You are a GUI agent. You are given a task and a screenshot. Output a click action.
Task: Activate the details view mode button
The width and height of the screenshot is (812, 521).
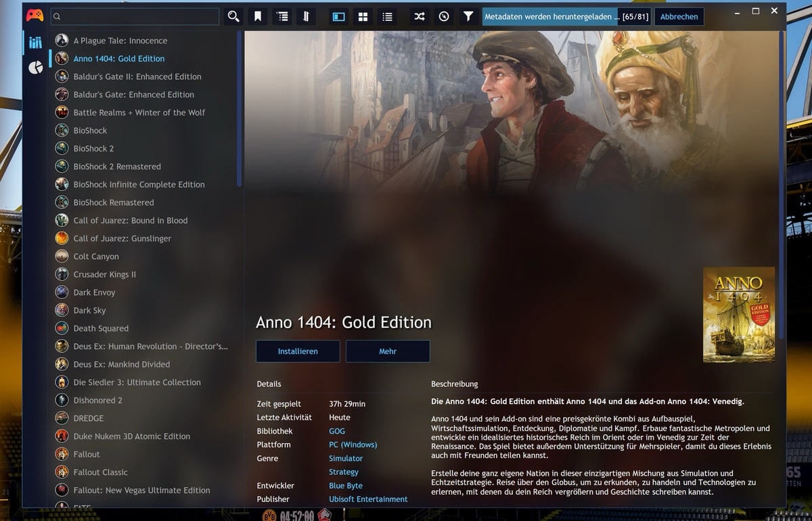pyautogui.click(x=338, y=16)
